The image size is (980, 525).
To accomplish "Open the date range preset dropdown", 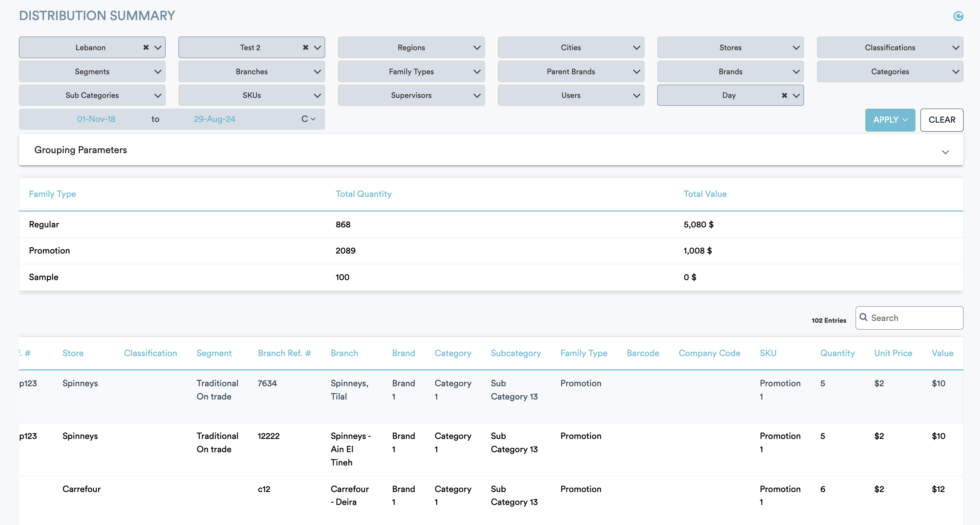I will click(x=308, y=119).
